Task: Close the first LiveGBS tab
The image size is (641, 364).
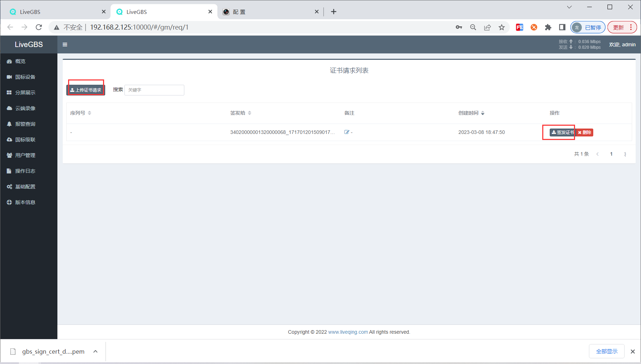Action: pos(104,12)
